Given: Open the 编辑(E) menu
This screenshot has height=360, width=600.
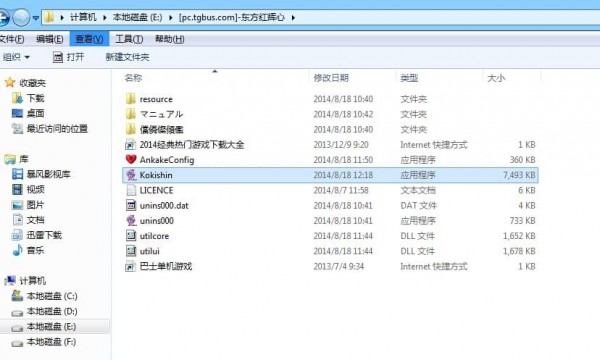Looking at the screenshot, I should (x=49, y=39).
